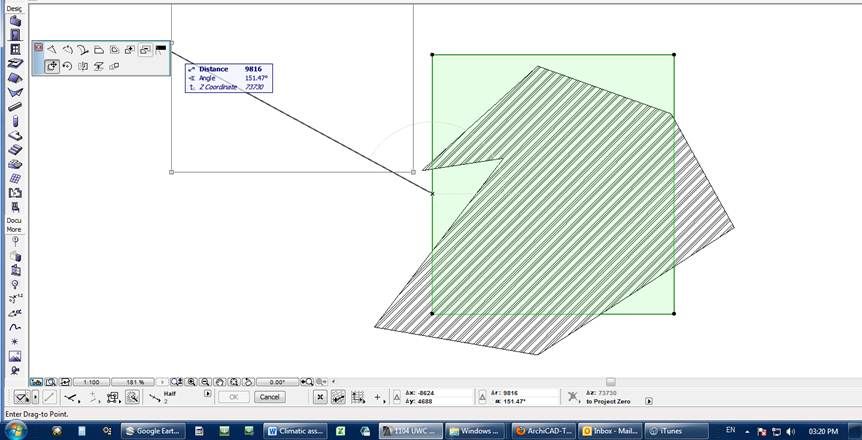Grab the horizontal scrollbar handle

(611, 382)
